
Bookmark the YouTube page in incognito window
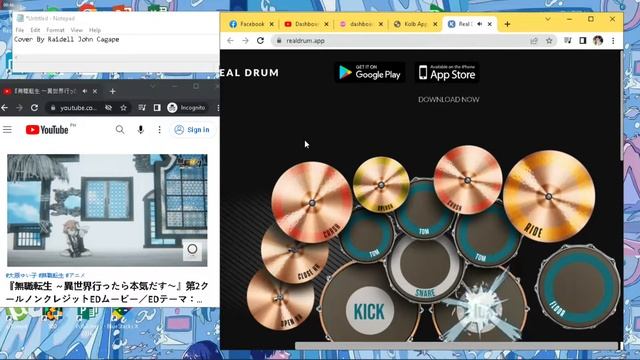point(123,108)
